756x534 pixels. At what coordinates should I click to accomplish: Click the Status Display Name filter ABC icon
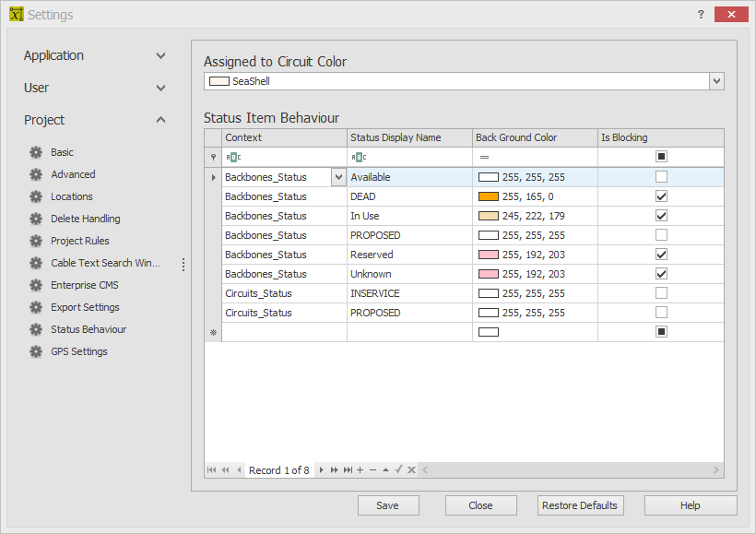tap(359, 158)
